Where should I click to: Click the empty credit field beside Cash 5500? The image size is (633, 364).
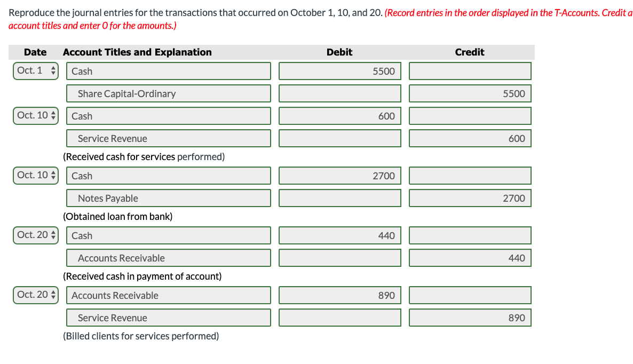tap(470, 70)
